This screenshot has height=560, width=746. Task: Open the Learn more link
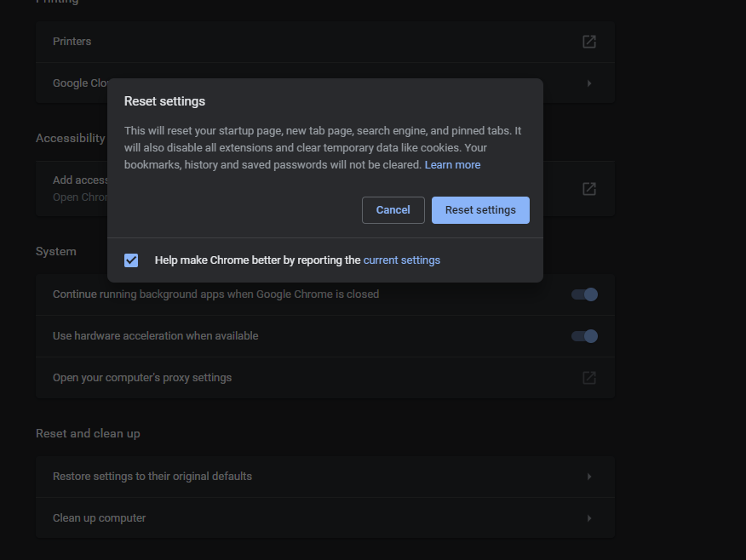coord(452,164)
